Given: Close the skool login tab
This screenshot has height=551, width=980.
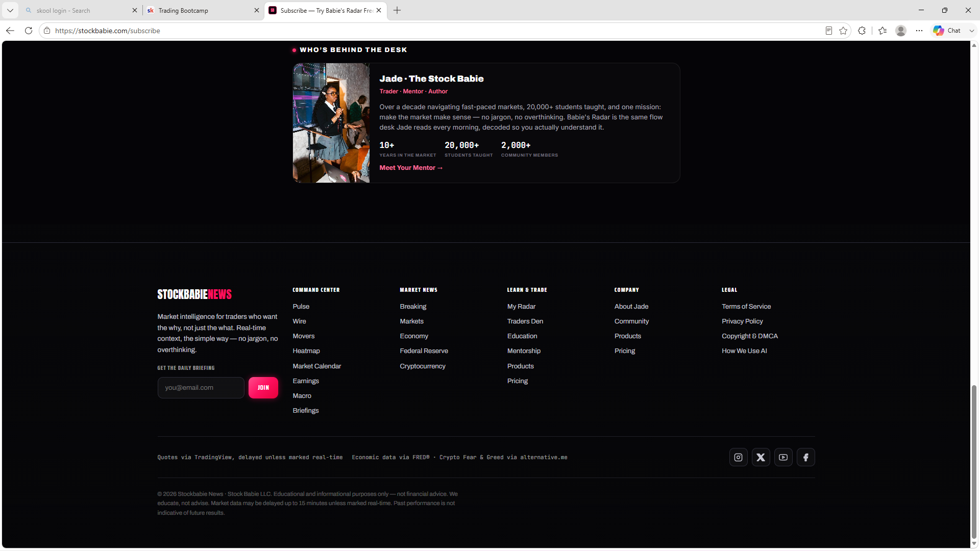Looking at the screenshot, I should pyautogui.click(x=135, y=10).
